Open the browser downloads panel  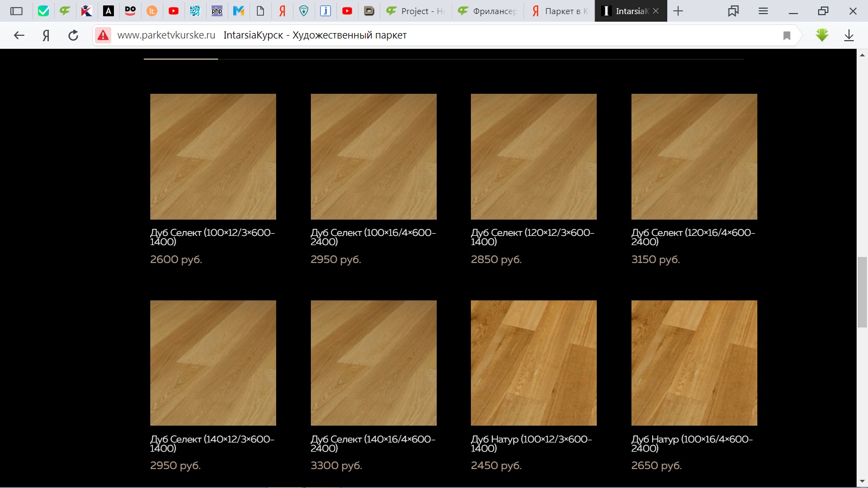pyautogui.click(x=849, y=35)
